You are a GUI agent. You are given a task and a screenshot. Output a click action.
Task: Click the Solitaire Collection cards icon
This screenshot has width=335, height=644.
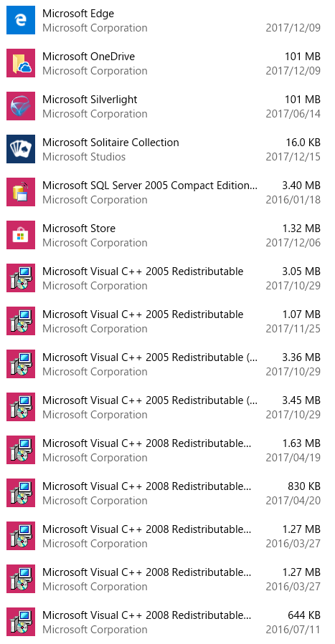(x=21, y=149)
